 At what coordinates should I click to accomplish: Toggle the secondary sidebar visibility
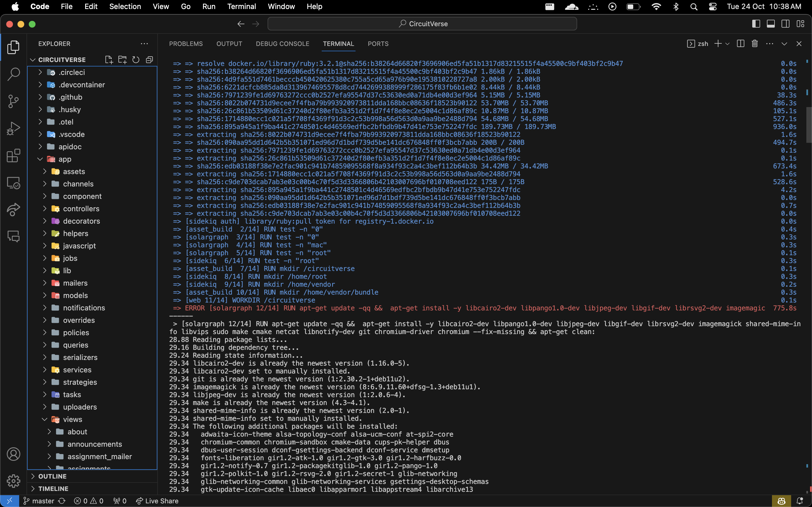click(785, 23)
